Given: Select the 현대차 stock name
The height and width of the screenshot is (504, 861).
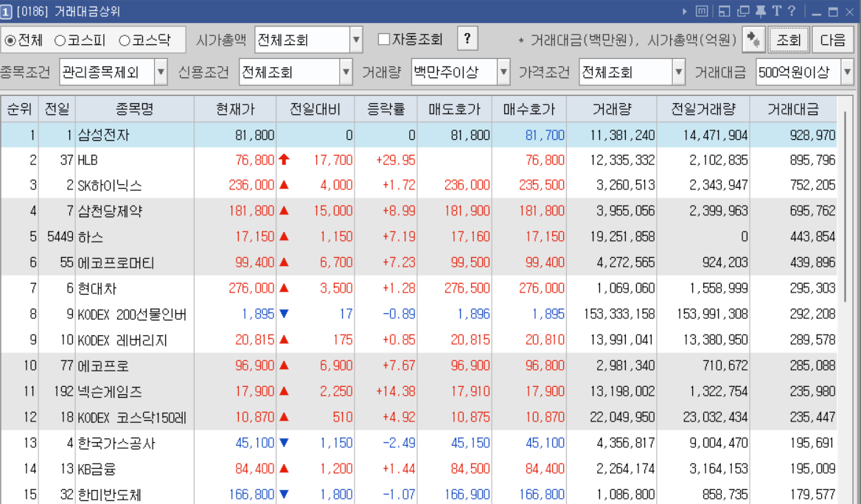Looking at the screenshot, I should pyautogui.click(x=97, y=288).
